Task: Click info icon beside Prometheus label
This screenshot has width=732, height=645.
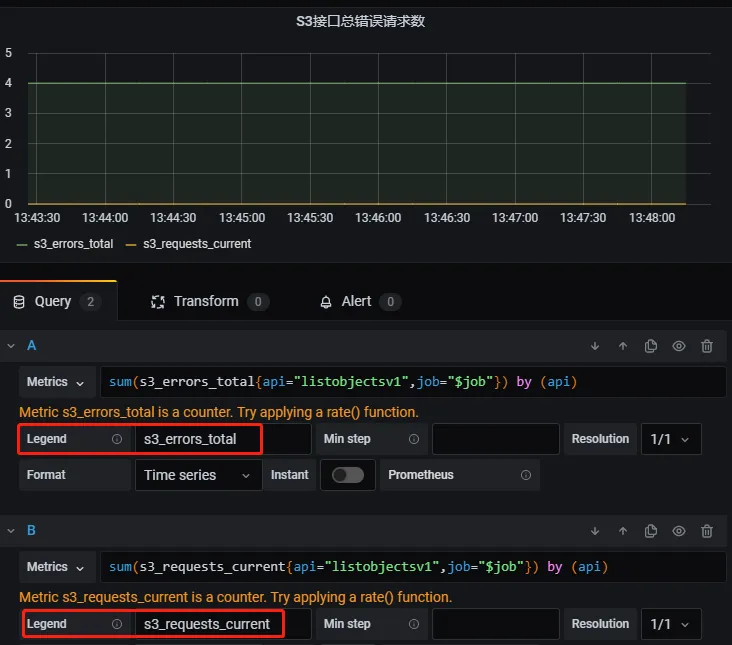Action: [526, 475]
